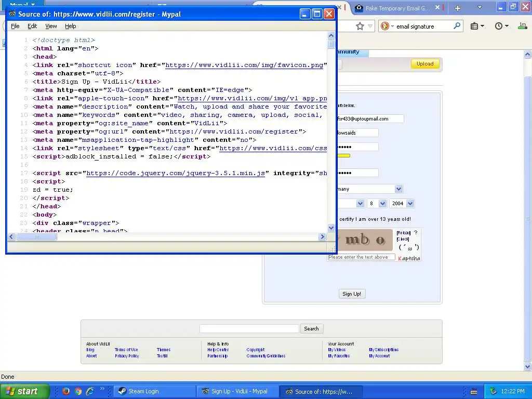Open the Help menu in source viewer
Screen dimensions: 532x399
[x=70, y=26]
